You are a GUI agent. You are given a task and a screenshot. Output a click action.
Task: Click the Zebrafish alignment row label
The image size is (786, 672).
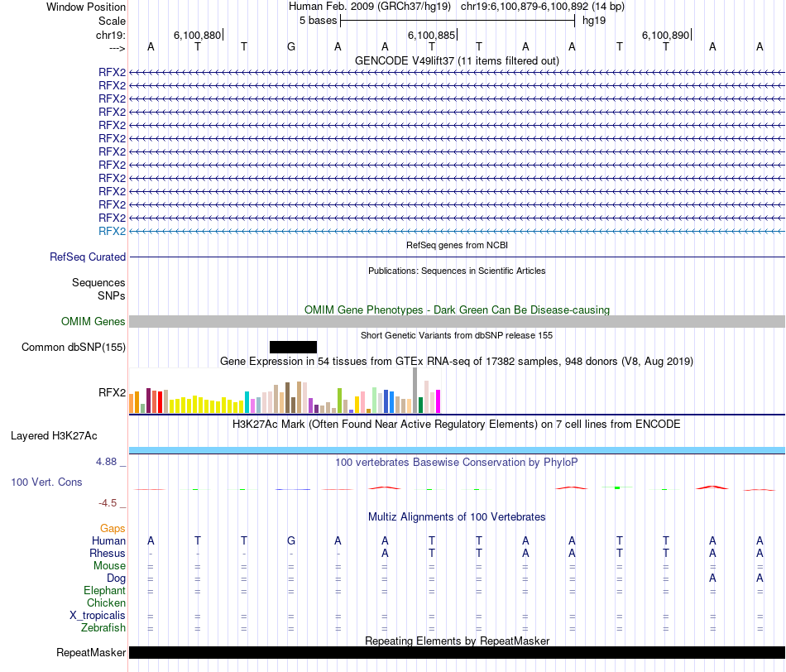pos(103,628)
